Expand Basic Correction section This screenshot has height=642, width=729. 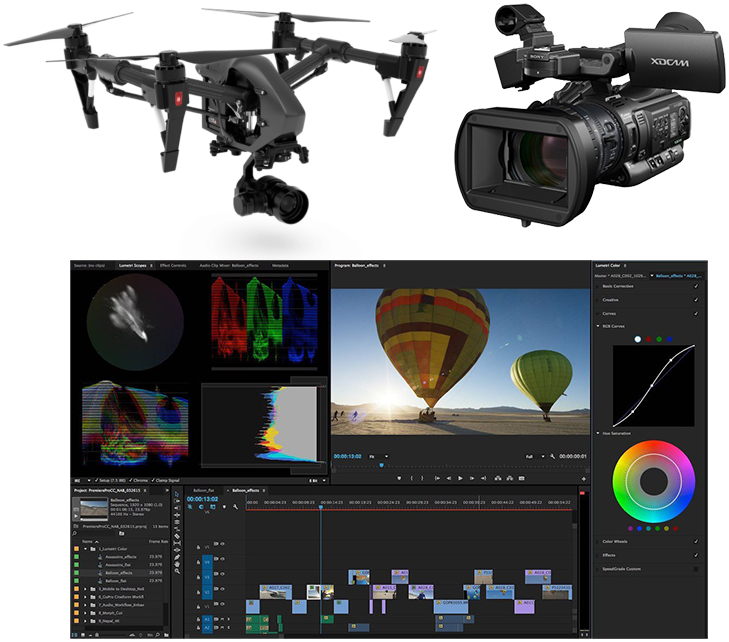click(x=598, y=286)
